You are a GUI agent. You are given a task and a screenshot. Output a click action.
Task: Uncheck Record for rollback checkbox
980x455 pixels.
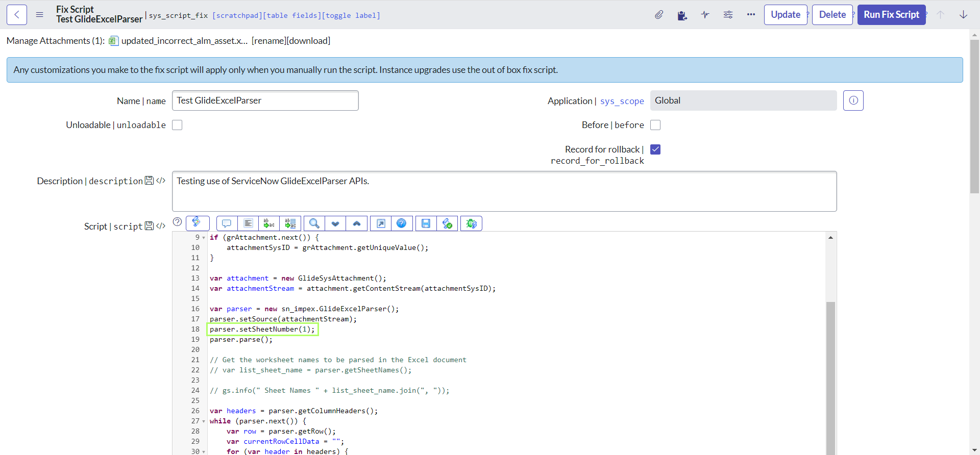(655, 149)
